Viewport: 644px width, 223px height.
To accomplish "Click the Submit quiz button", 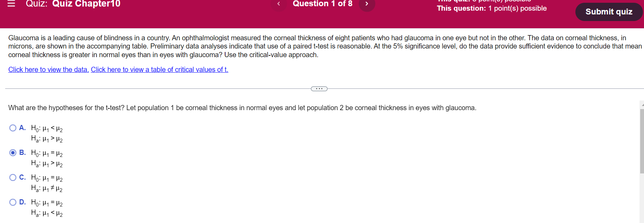I will click(609, 11).
